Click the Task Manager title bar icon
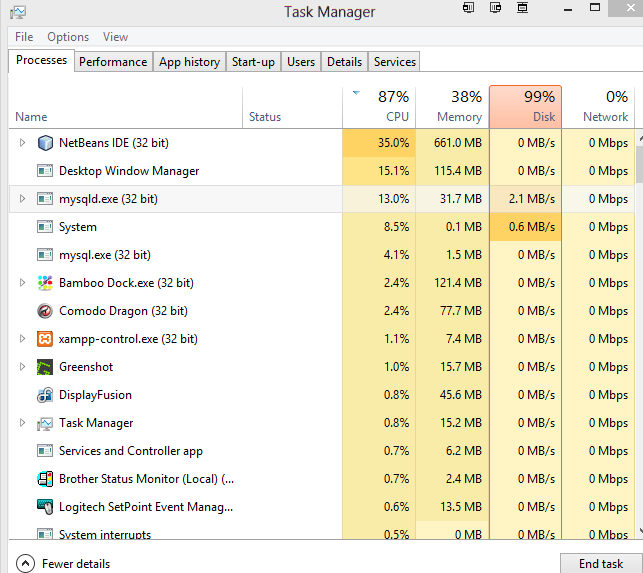Image resolution: width=643 pixels, height=573 pixels. click(18, 12)
